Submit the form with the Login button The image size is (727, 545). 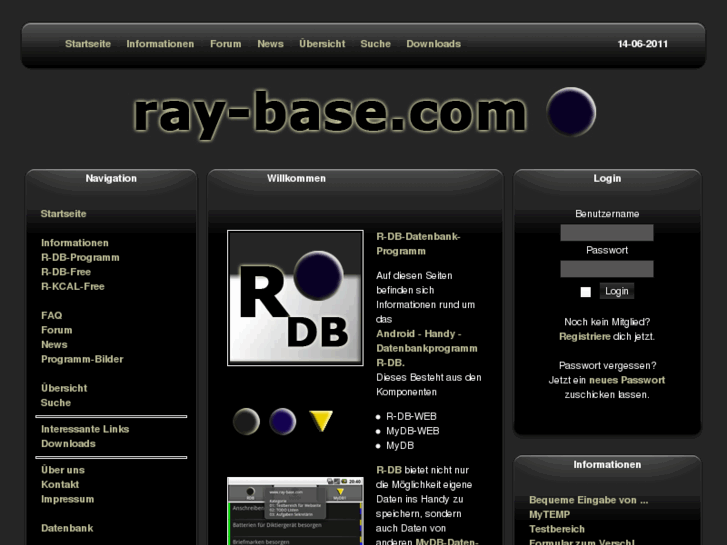(x=617, y=291)
